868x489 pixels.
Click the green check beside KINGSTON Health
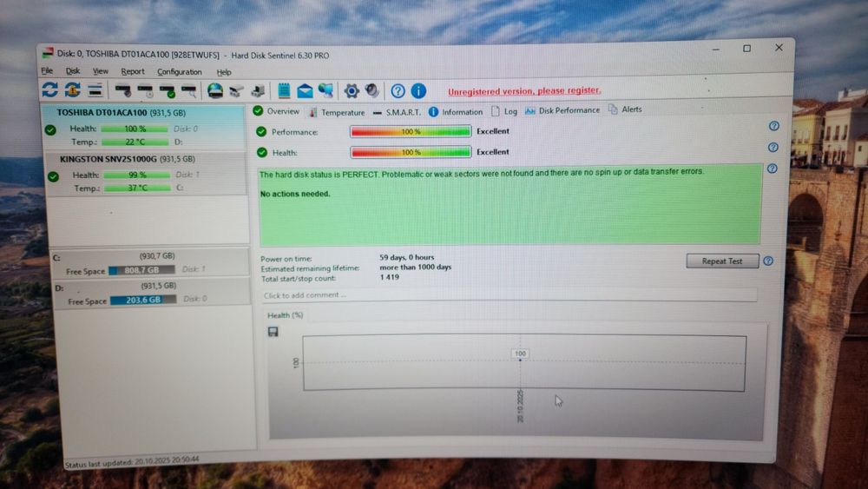(x=53, y=176)
